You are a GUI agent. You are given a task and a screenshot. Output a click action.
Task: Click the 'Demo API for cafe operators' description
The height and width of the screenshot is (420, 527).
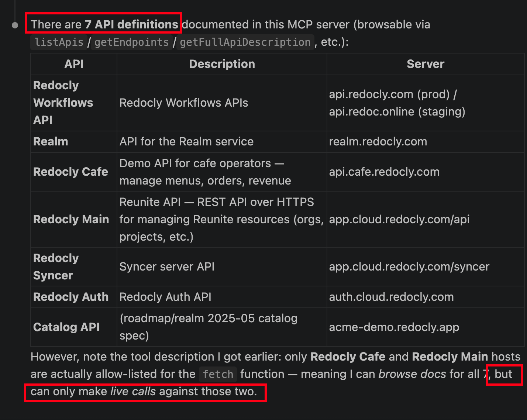coord(222,172)
